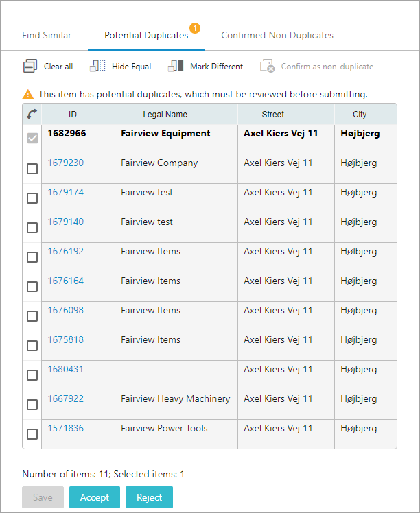The image size is (420, 513).
Task: Sort by the Legal Name column header
Action: 165,115
